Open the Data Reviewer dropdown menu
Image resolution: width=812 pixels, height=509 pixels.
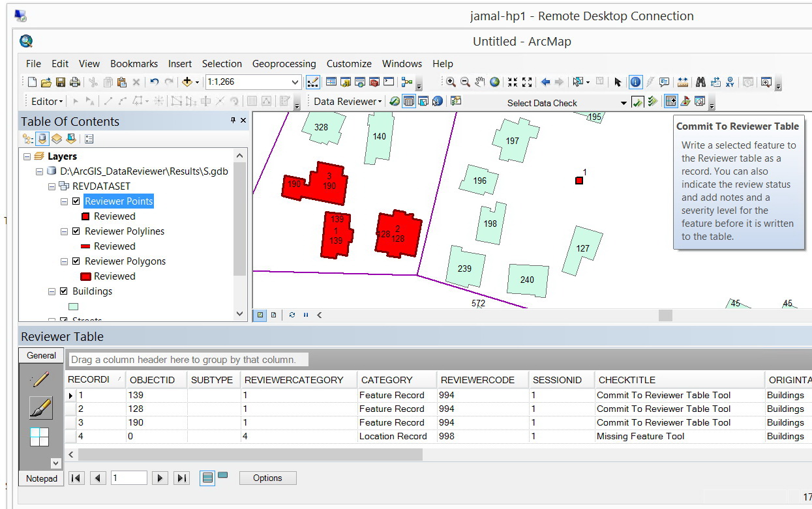click(x=348, y=101)
